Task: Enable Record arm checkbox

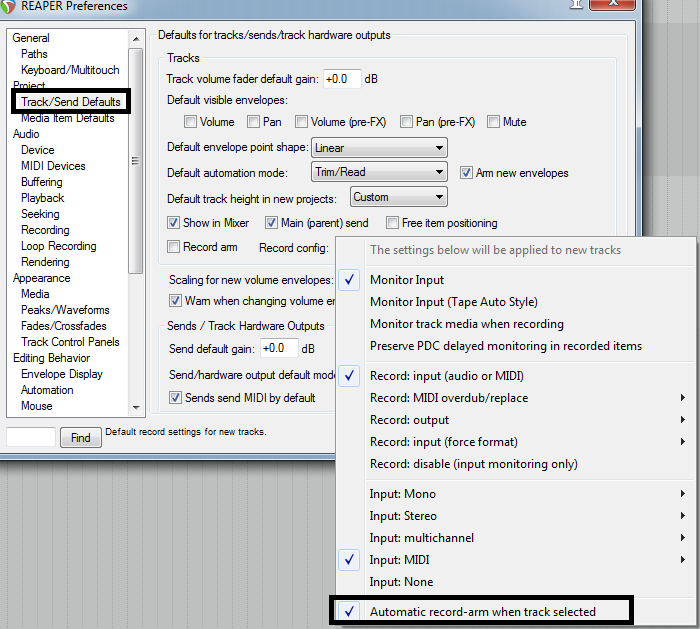Action: point(173,247)
